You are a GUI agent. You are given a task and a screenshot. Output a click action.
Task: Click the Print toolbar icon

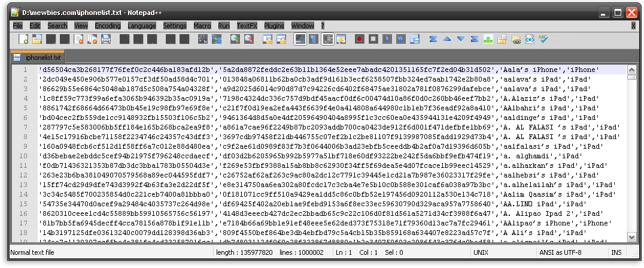click(x=106, y=39)
